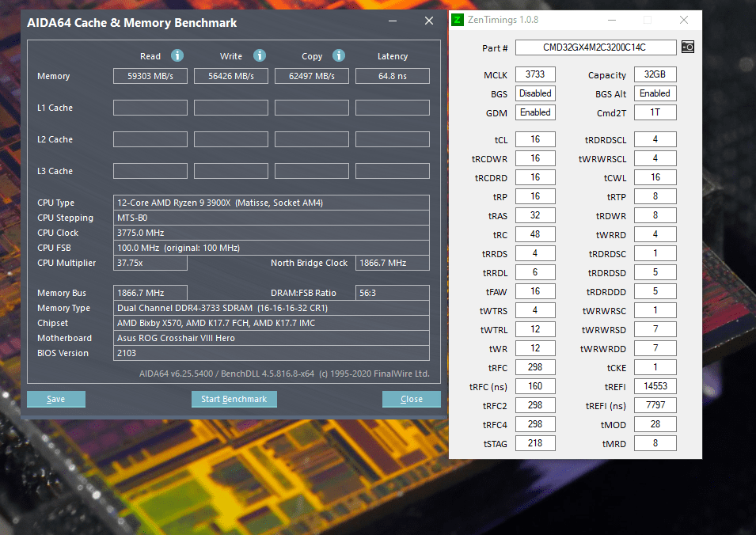
Task: Click AIDA64 version footer text
Action: (x=284, y=374)
